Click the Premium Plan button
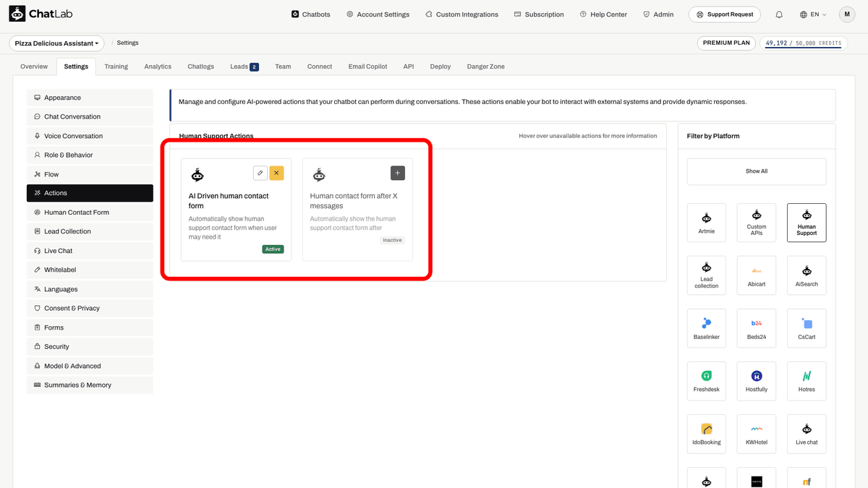 pos(727,43)
